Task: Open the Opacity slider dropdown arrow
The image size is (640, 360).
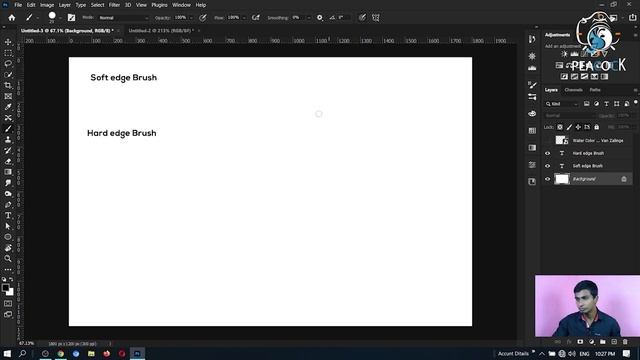Action: coord(191,18)
